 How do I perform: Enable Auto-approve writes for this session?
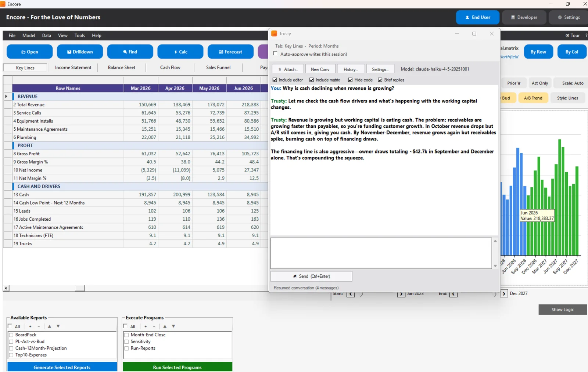coord(275,54)
